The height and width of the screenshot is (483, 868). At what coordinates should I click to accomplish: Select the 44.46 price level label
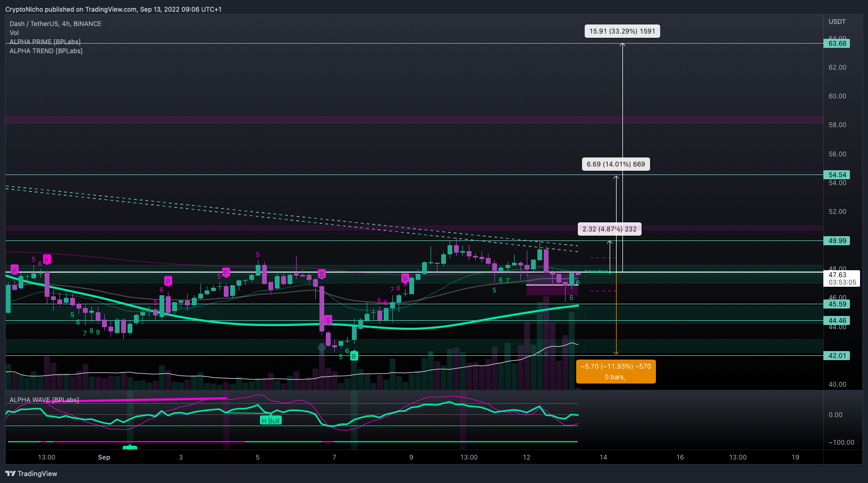(837, 320)
